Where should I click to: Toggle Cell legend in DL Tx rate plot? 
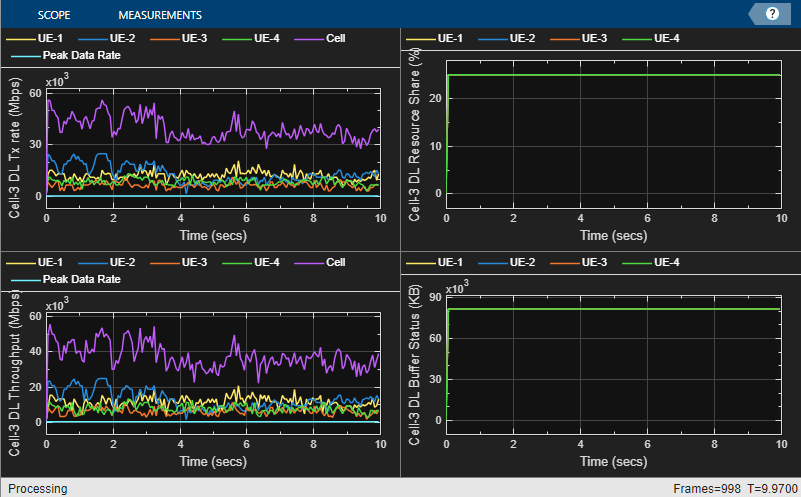point(320,38)
